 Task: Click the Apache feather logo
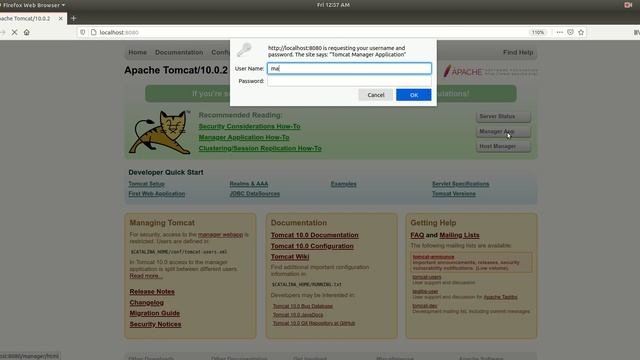point(490,71)
